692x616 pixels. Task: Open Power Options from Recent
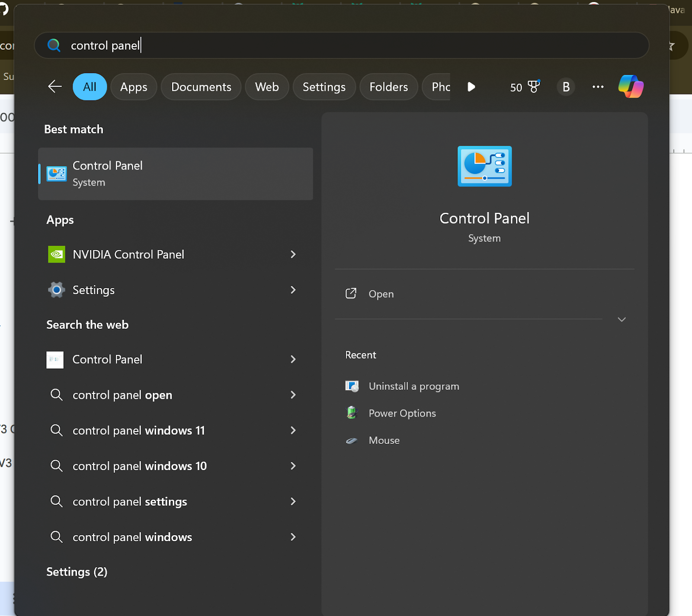[x=402, y=413]
